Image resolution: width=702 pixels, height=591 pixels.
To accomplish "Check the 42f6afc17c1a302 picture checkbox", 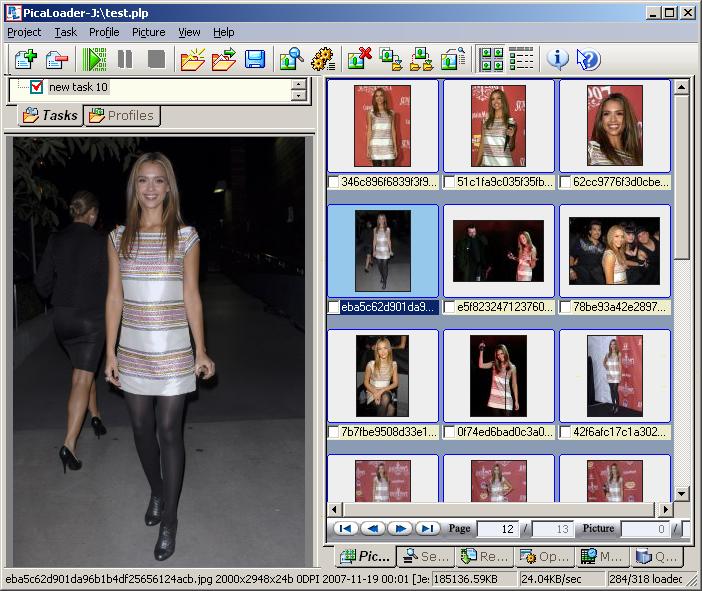I will pyautogui.click(x=565, y=432).
